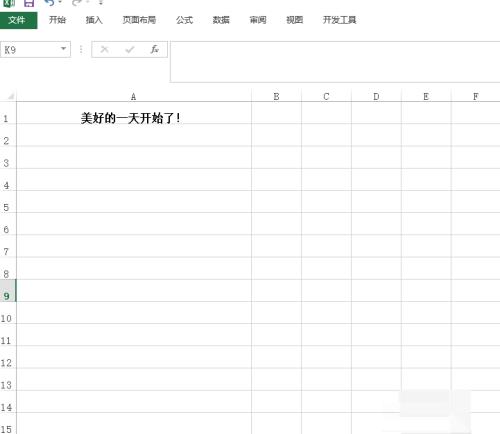
Task: Open the customize quick access toolbar dropdown
Action: (x=100, y=3)
